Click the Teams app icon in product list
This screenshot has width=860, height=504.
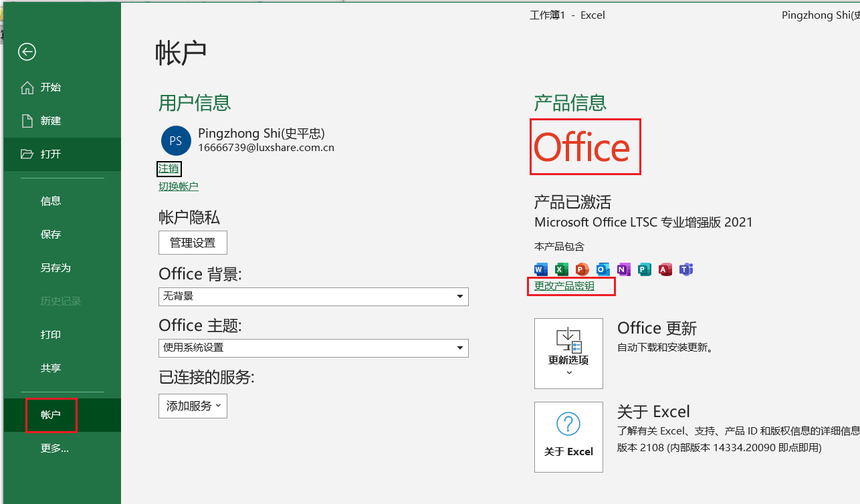[x=685, y=269]
